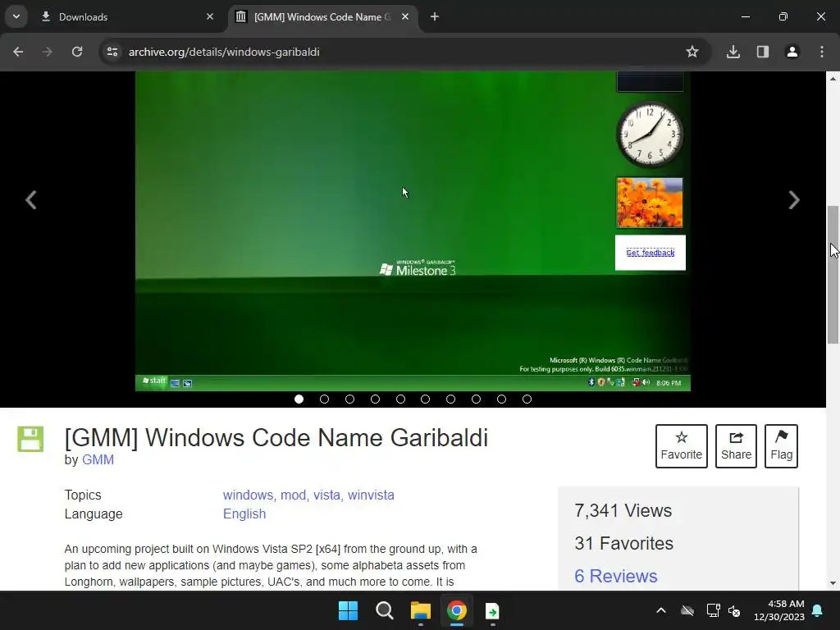This screenshot has width=840, height=630.
Task: Open File Explorer from the taskbar
Action: [x=421, y=610]
